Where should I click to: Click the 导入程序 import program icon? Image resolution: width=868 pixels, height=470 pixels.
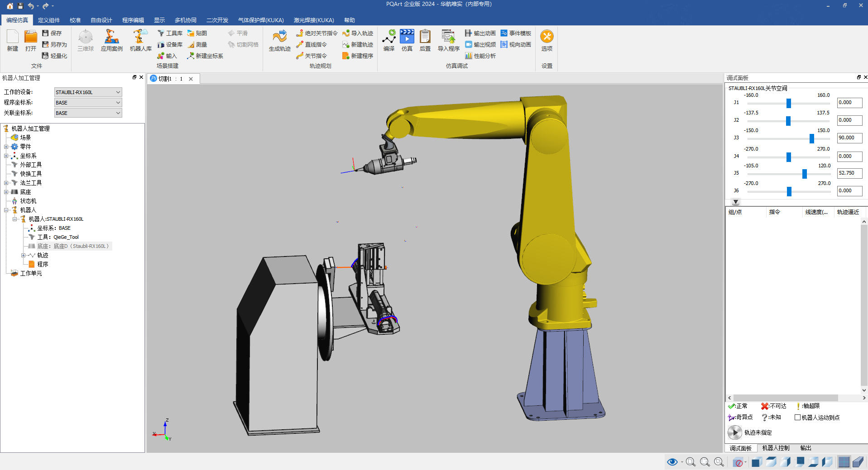[448, 40]
